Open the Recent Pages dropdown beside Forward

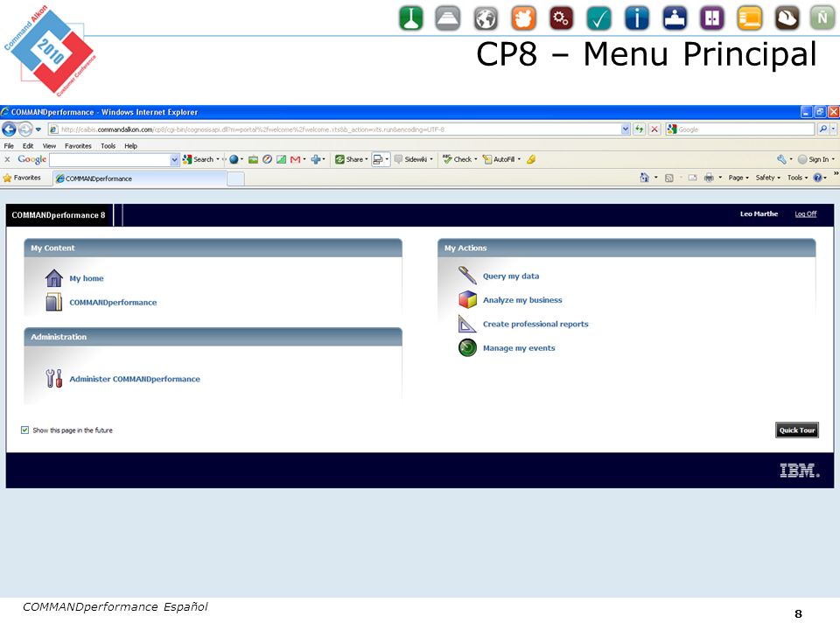point(38,129)
